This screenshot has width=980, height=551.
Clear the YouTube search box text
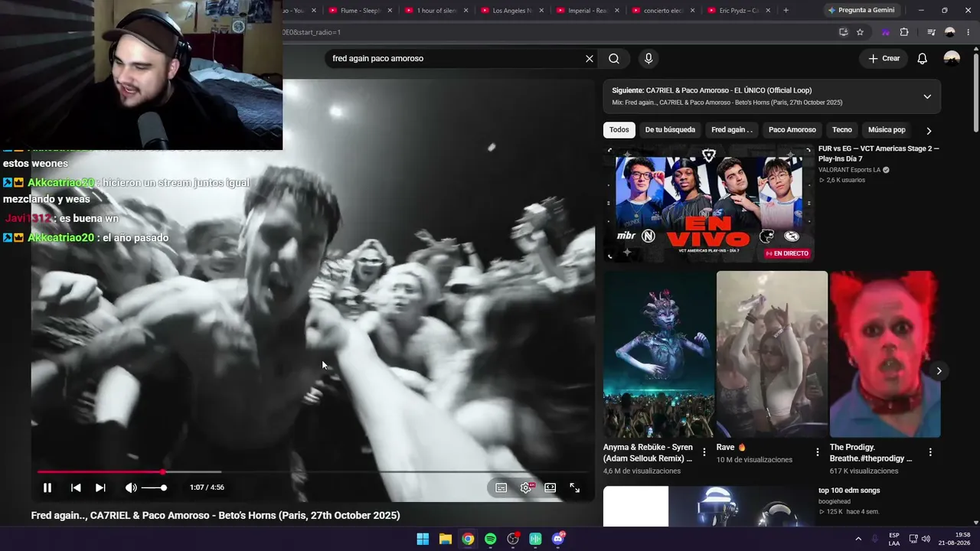coord(590,58)
